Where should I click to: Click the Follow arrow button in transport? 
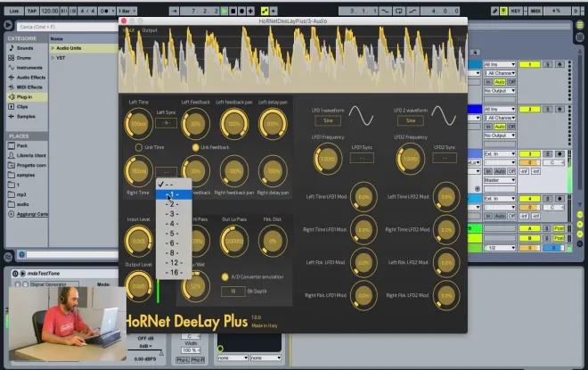[x=174, y=11]
